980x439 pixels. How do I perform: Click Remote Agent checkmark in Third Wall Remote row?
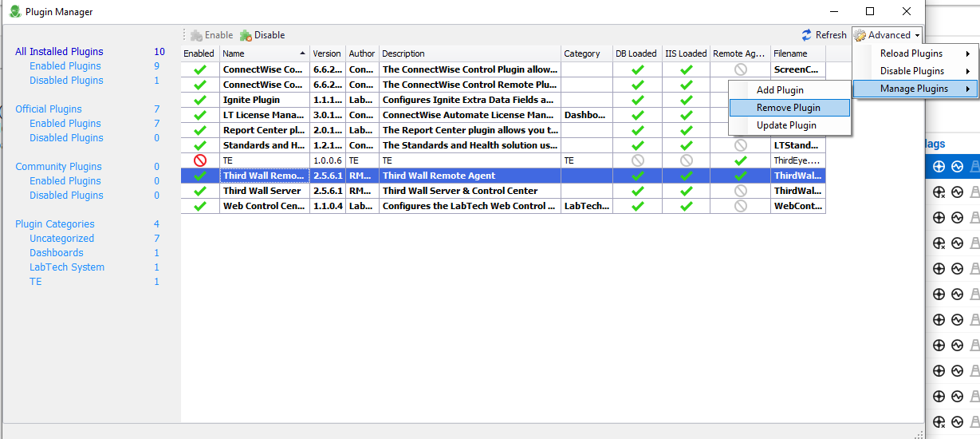point(740,176)
